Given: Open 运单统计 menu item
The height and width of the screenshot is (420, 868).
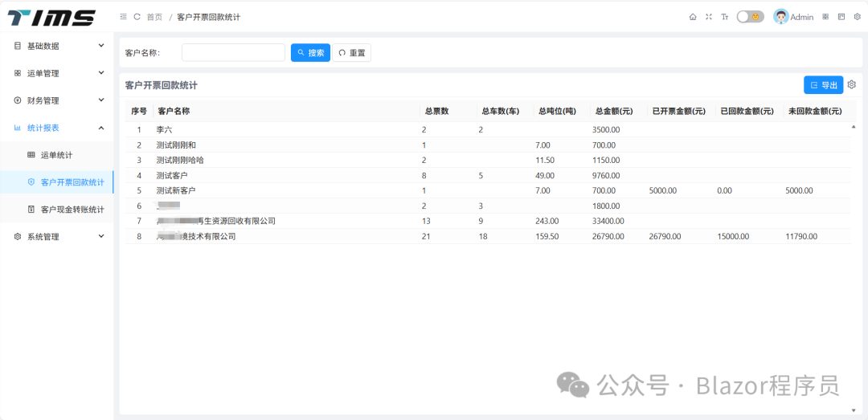Looking at the screenshot, I should click(56, 155).
